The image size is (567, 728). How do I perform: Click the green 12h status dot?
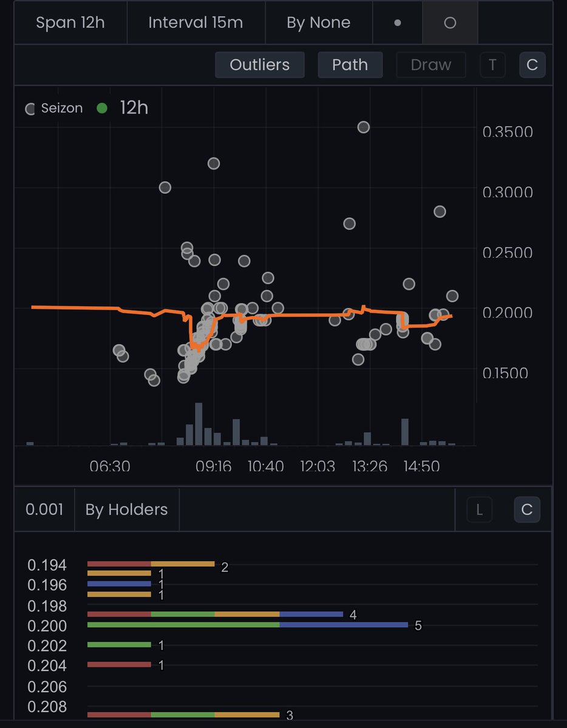[x=102, y=108]
